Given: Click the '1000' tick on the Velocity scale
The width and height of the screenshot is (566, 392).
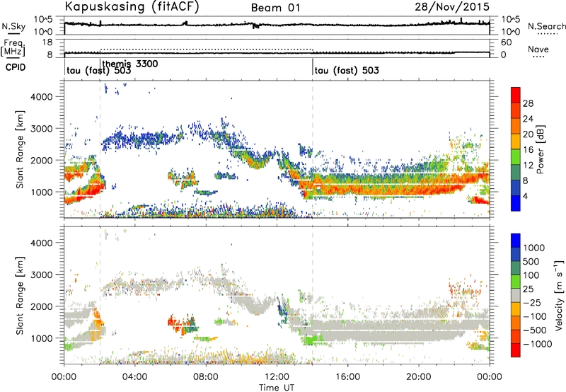Looking at the screenshot, I should 533,248.
